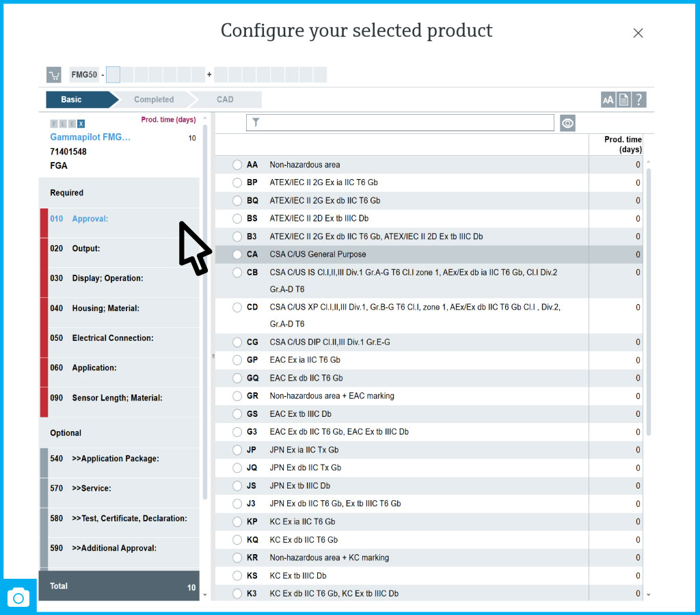This screenshot has height=615, width=700.
Task: Click the options list vertical scrollbar
Action: (648, 301)
